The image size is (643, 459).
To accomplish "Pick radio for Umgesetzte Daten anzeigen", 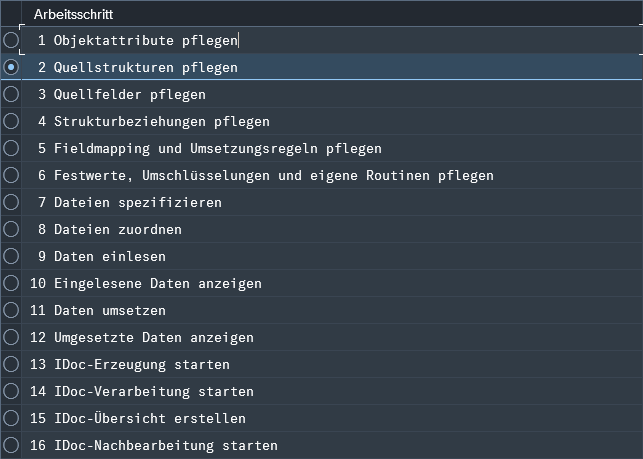I will (11, 337).
